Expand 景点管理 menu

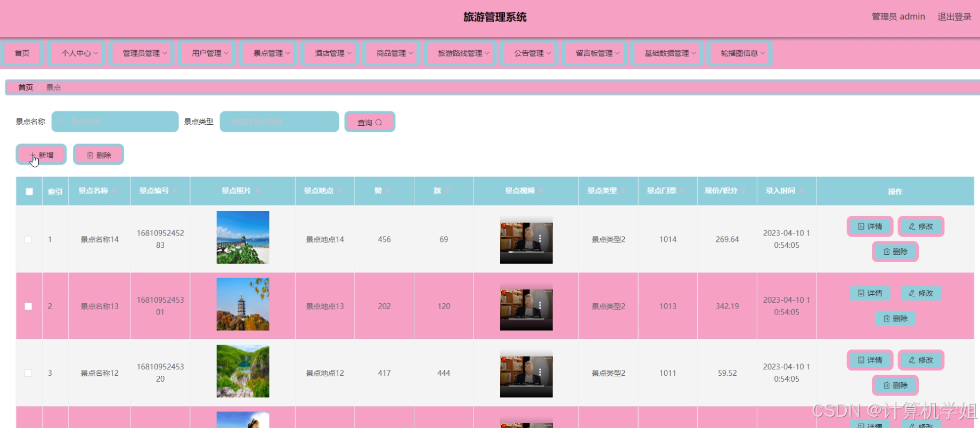268,53
